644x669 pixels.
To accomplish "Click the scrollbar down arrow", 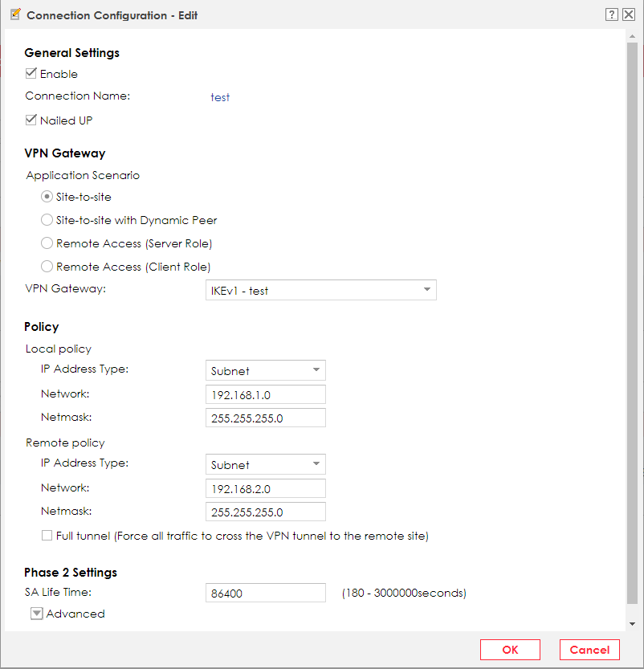I will click(x=633, y=624).
